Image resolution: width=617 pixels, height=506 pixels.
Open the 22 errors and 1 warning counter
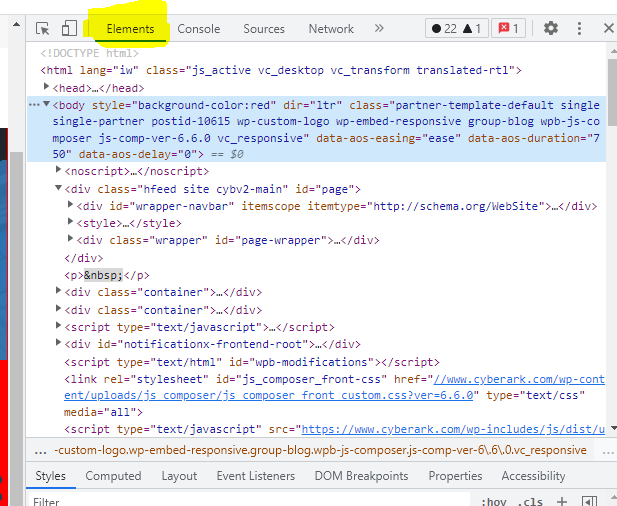pyautogui.click(x=456, y=28)
